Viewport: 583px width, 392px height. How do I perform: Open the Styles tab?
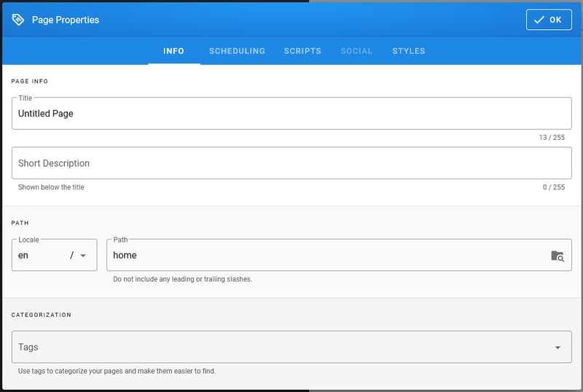click(409, 51)
